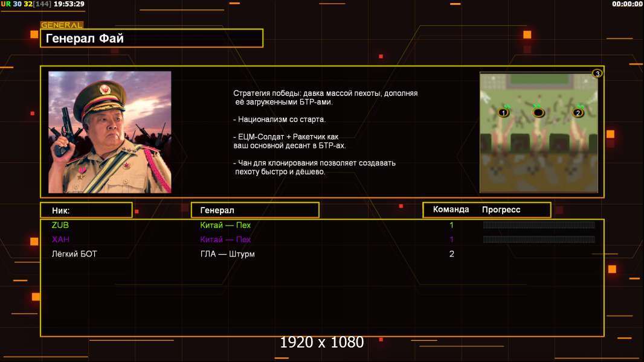Select the Генерал Фай title box

152,38
